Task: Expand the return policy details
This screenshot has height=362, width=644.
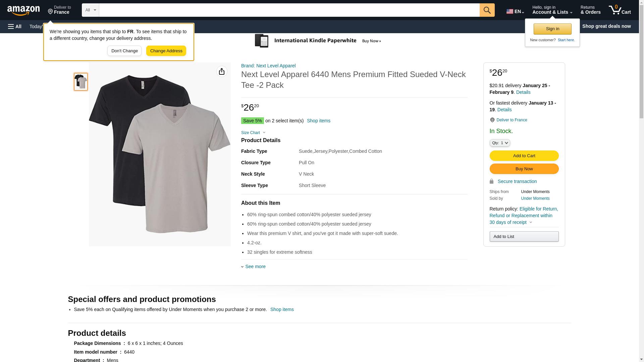Action: tap(530, 222)
